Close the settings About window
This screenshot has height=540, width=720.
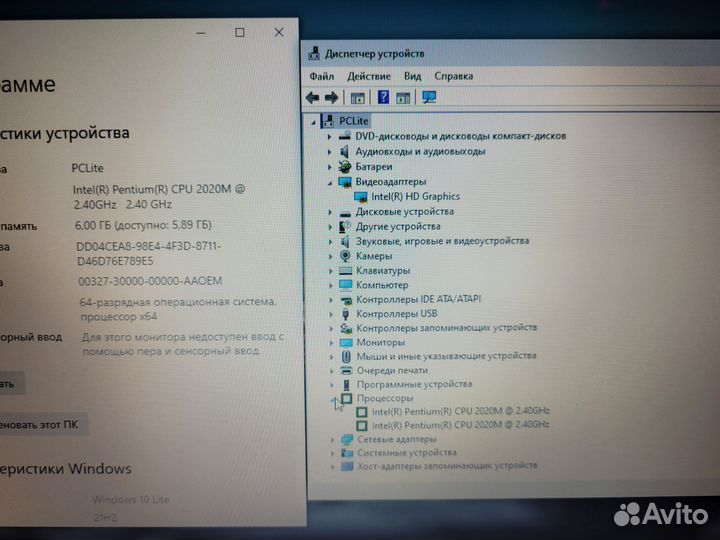[x=279, y=32]
